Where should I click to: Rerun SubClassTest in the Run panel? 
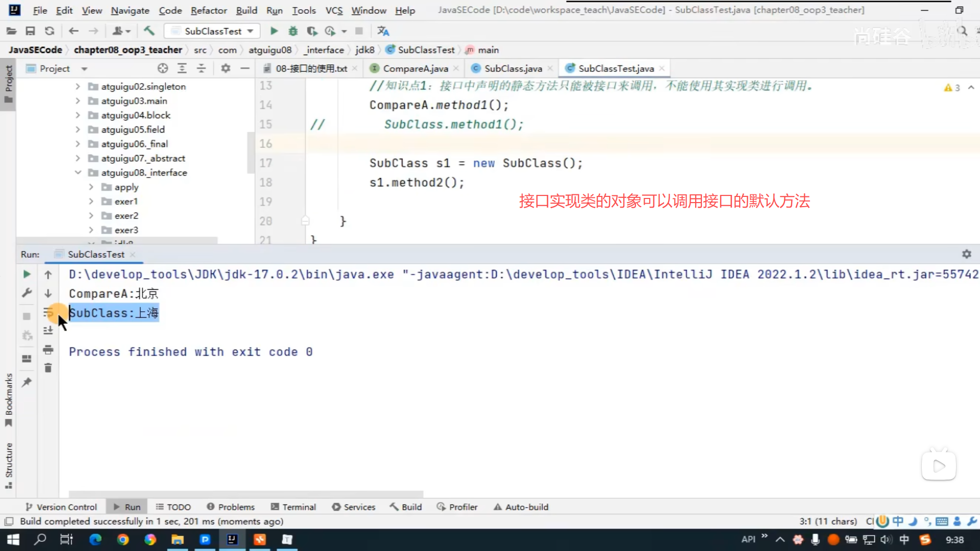pos(27,274)
